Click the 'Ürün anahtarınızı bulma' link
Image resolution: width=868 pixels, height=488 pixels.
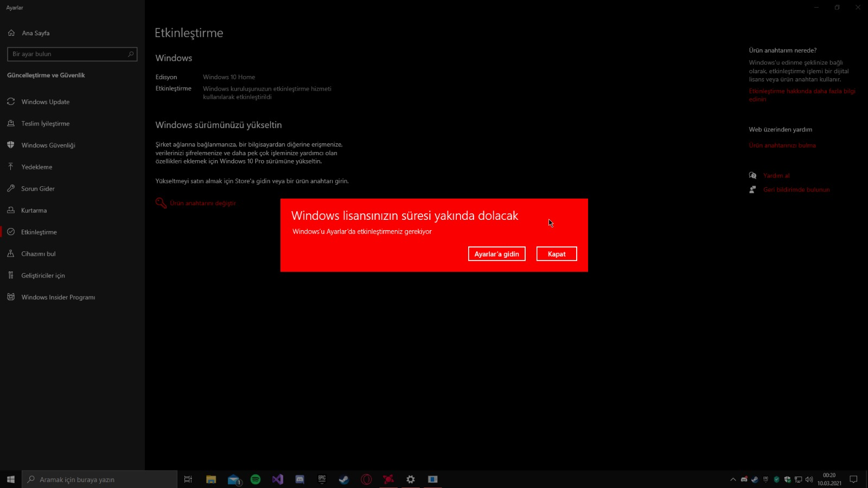pyautogui.click(x=782, y=145)
